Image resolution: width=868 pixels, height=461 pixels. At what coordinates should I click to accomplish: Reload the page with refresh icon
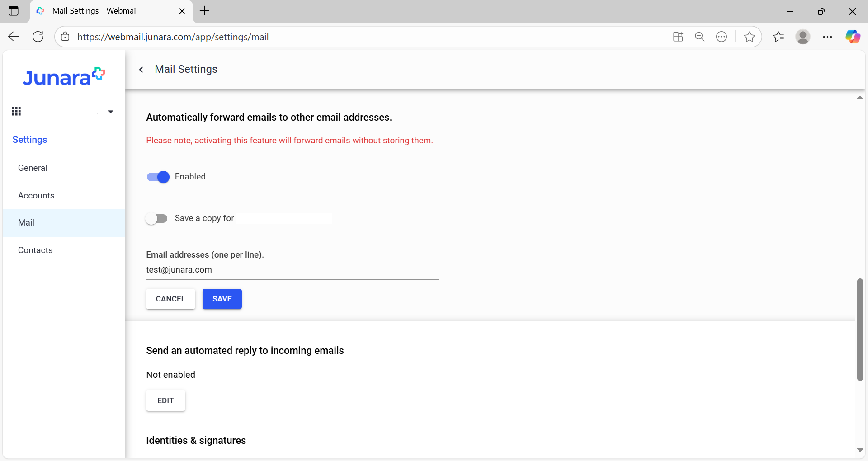pyautogui.click(x=38, y=37)
